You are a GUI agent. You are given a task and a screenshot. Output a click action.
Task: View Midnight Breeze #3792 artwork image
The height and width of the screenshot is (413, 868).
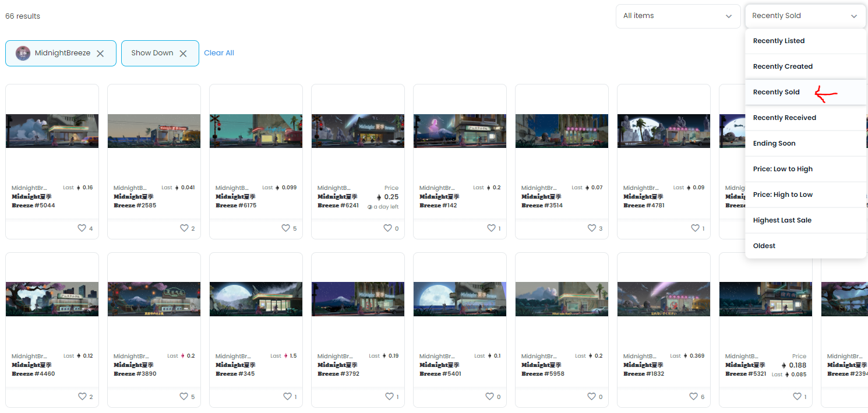pyautogui.click(x=358, y=299)
